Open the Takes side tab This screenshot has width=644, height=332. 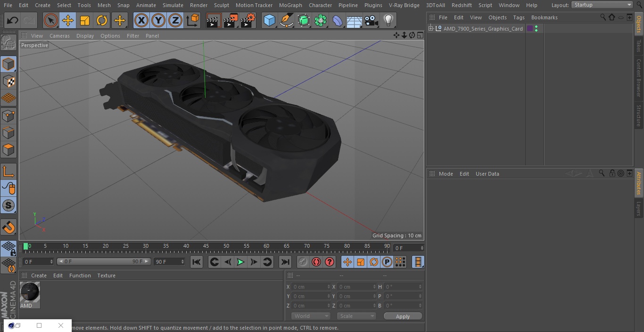tap(639, 46)
